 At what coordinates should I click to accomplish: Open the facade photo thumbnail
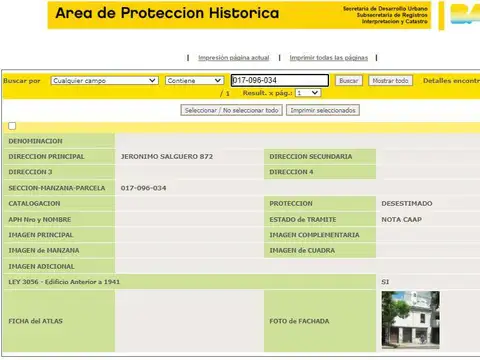point(411,320)
